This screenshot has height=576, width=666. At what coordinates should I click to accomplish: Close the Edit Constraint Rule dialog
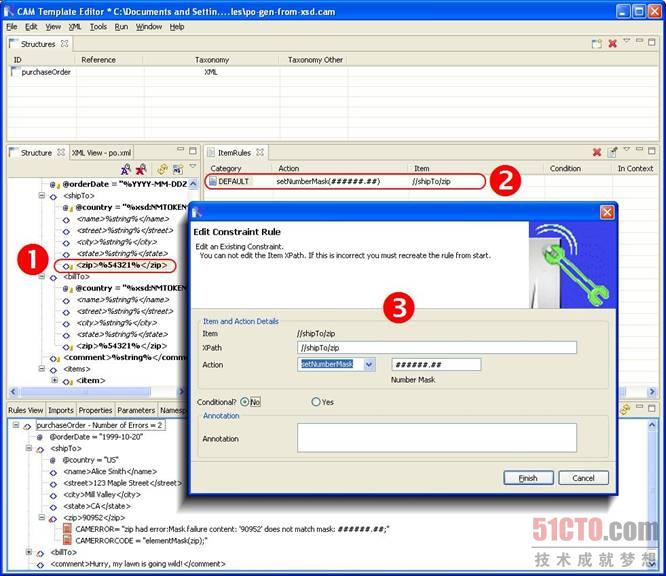tap(607, 212)
